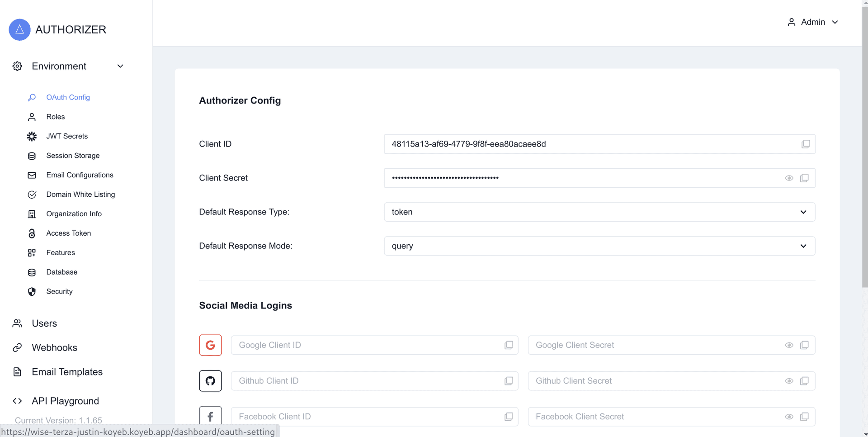Open the Default Response Mode dropdown
868x437 pixels.
coord(599,246)
